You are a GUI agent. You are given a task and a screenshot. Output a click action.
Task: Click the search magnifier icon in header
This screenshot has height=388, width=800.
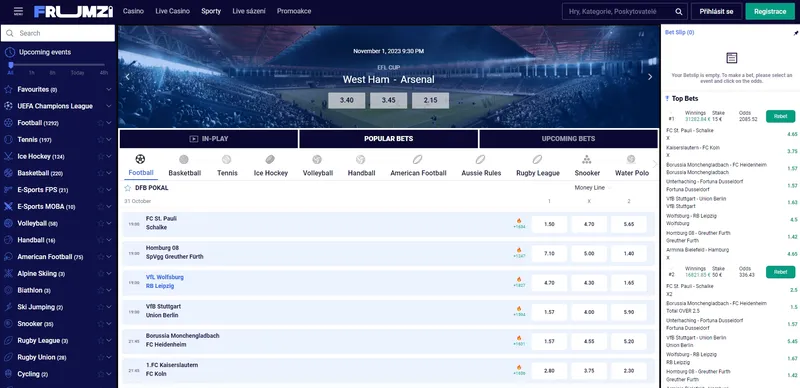click(x=679, y=11)
